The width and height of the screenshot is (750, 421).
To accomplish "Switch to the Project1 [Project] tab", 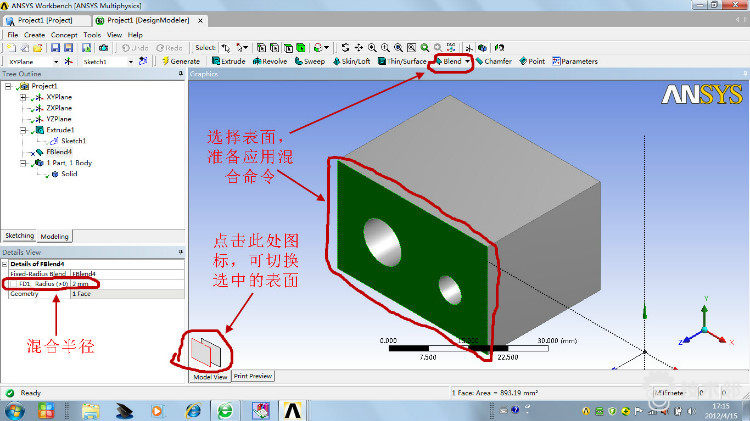I will [x=46, y=21].
